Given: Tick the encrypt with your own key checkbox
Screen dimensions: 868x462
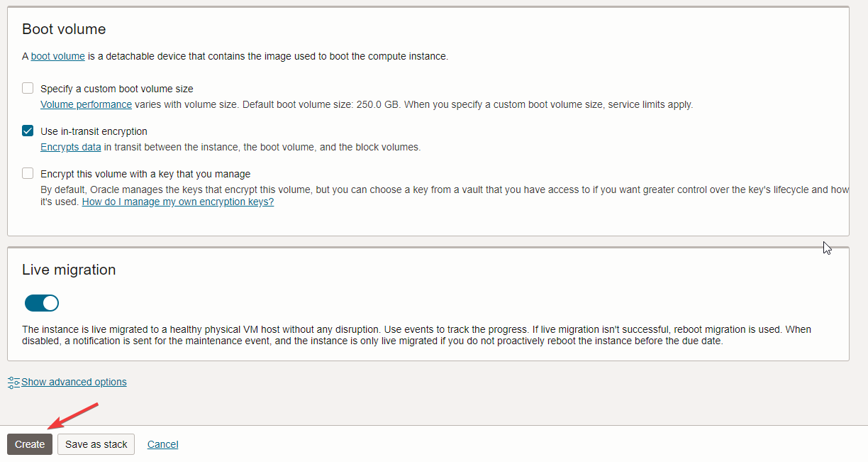Looking at the screenshot, I should [28, 174].
